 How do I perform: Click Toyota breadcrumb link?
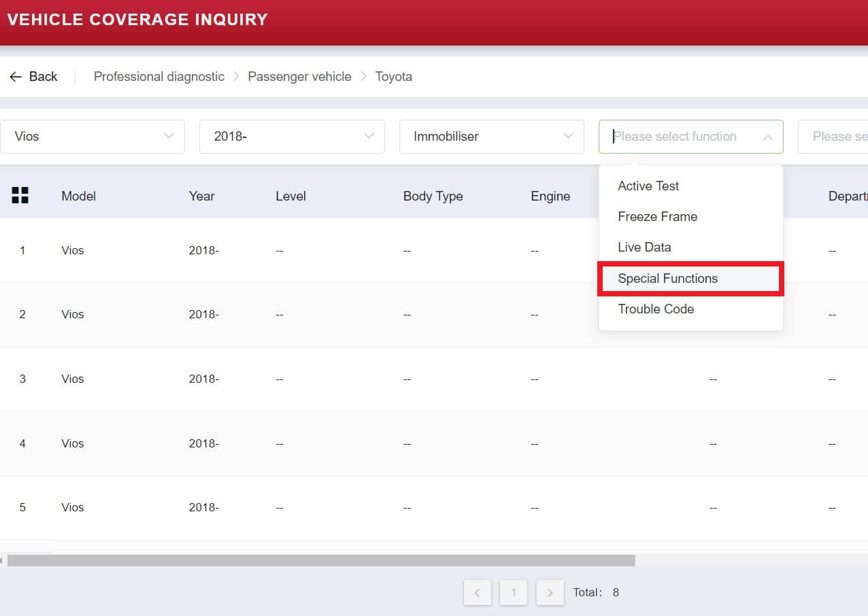[393, 77]
